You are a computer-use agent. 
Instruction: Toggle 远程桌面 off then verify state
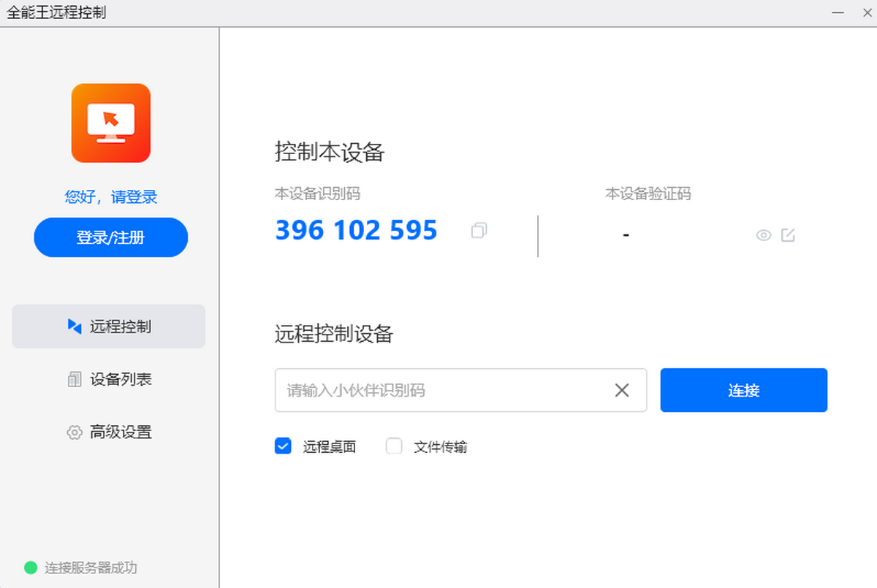(283, 446)
